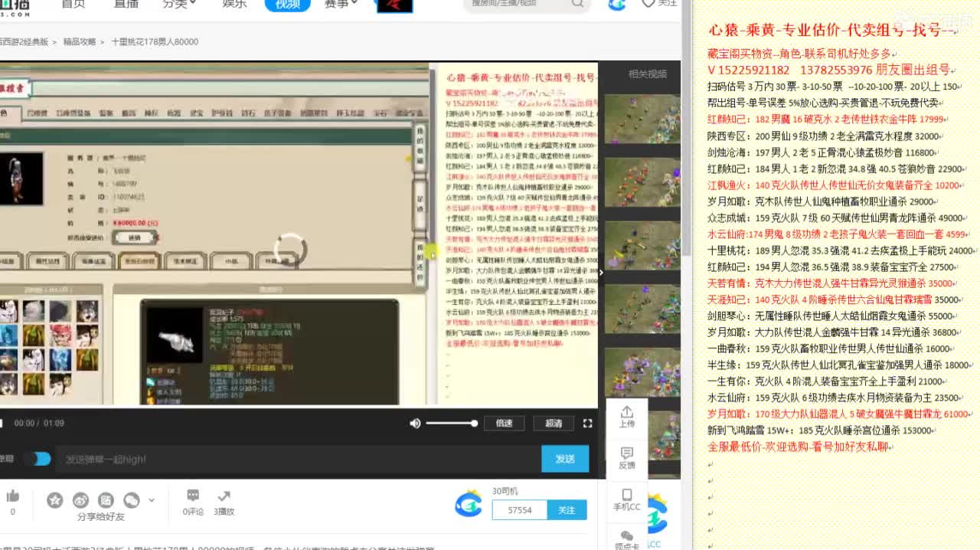Image resolution: width=980 pixels, height=550 pixels.
Task: Expand the 赛事 dropdown menu
Action: coord(341,4)
